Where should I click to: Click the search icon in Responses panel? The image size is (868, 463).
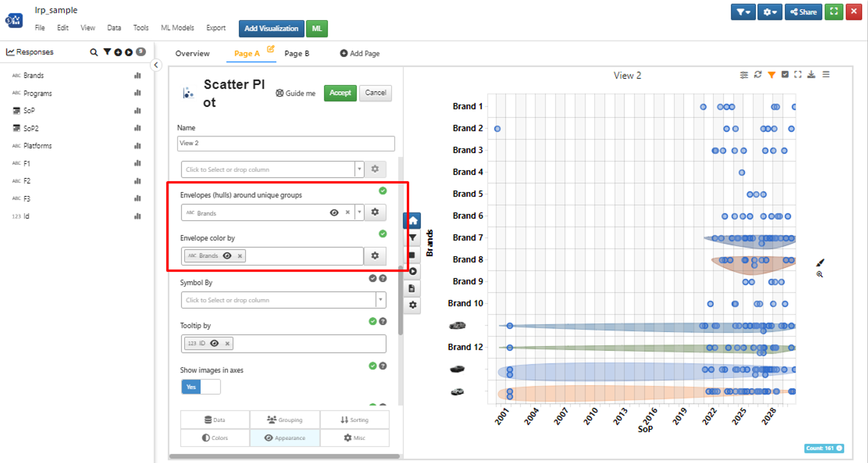(93, 52)
